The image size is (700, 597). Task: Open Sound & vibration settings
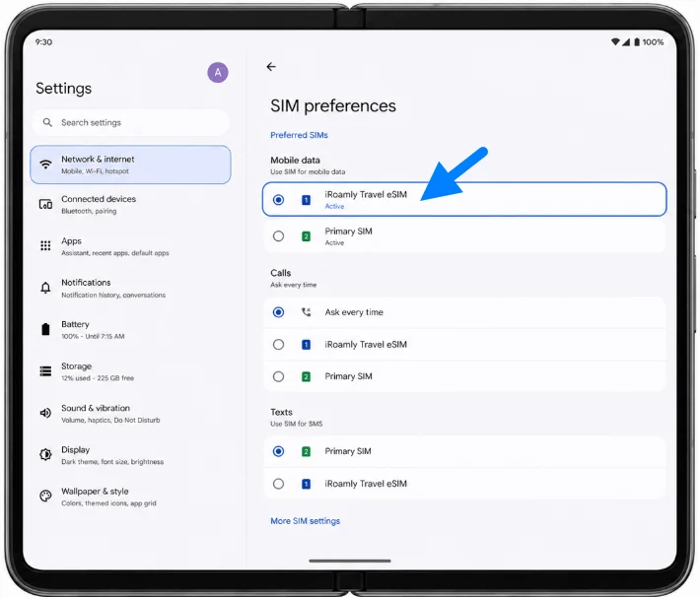pos(130,414)
